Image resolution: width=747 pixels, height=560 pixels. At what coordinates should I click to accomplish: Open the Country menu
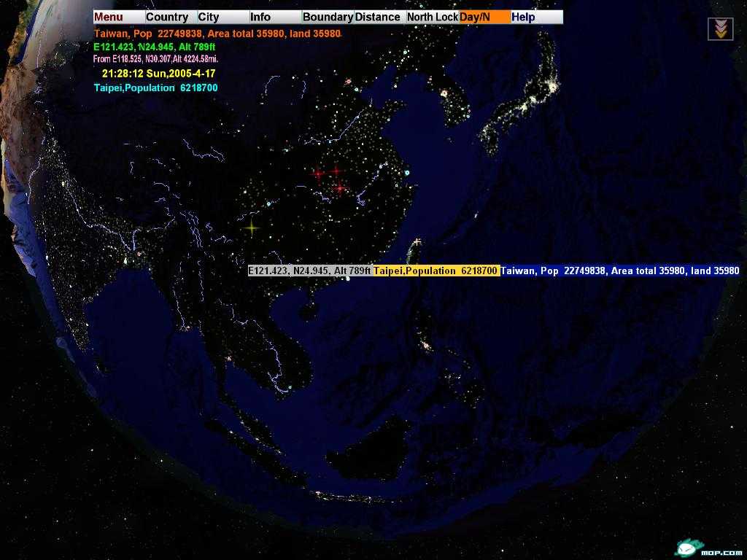tap(171, 17)
